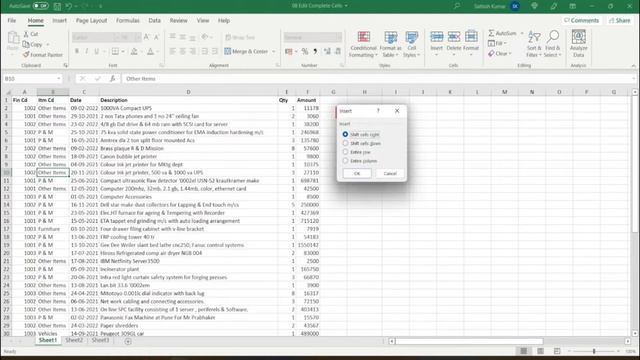Add a new sheet with plus icon
The image size is (640, 360).
[128, 341]
